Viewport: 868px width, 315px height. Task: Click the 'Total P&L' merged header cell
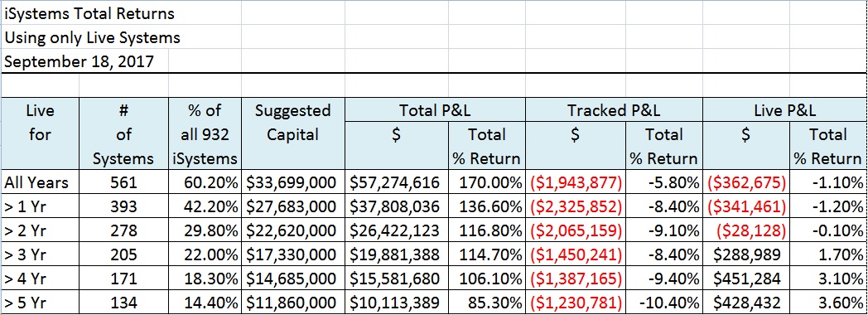pyautogui.click(x=435, y=110)
